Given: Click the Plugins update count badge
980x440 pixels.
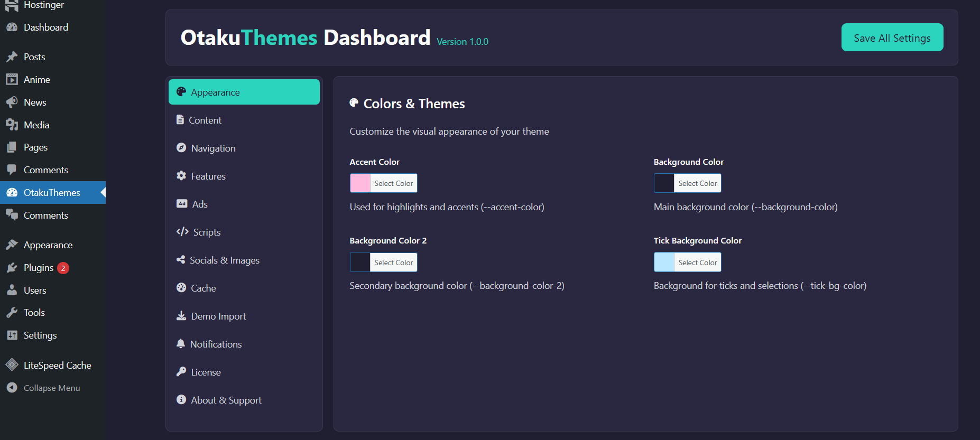Looking at the screenshot, I should click(x=63, y=268).
